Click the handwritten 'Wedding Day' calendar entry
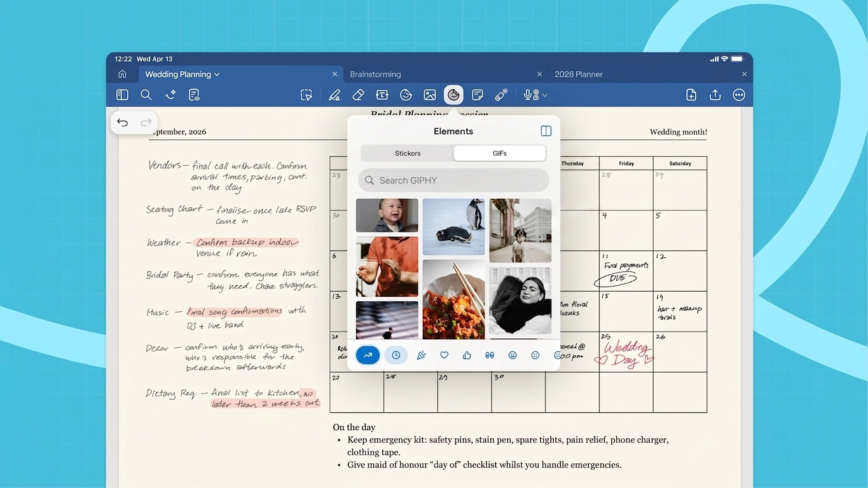868x488 pixels. pos(624,354)
